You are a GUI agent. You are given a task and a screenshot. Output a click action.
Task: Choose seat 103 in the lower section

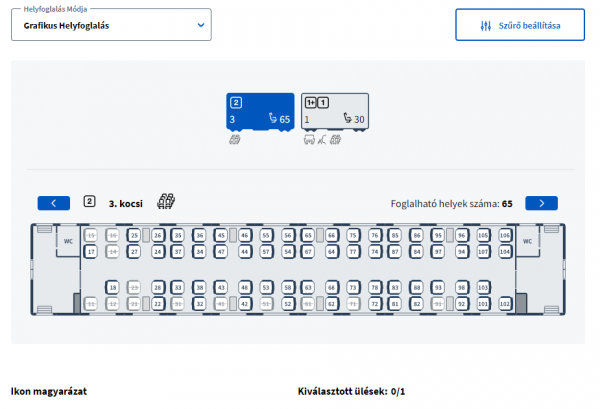point(483,287)
